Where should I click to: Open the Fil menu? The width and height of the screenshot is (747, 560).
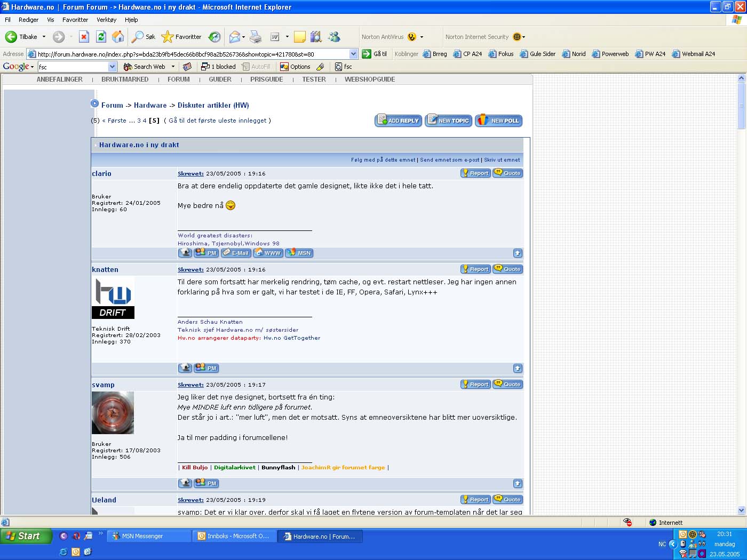7,20
